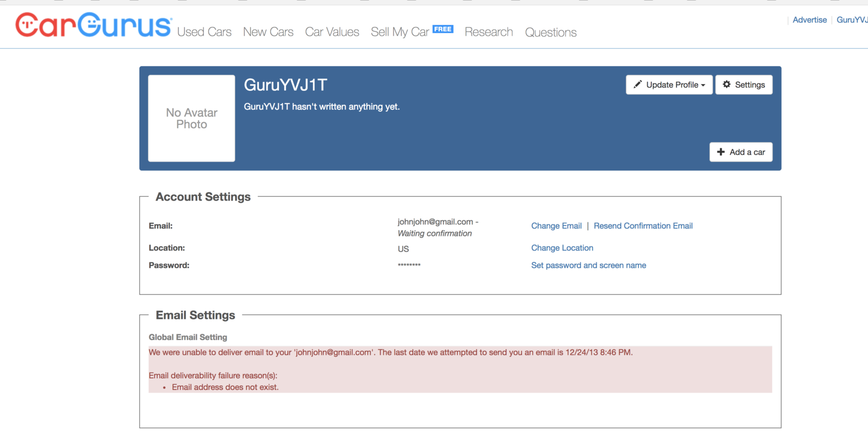
Task: Select Sell My Car in navigation
Action: tap(400, 32)
